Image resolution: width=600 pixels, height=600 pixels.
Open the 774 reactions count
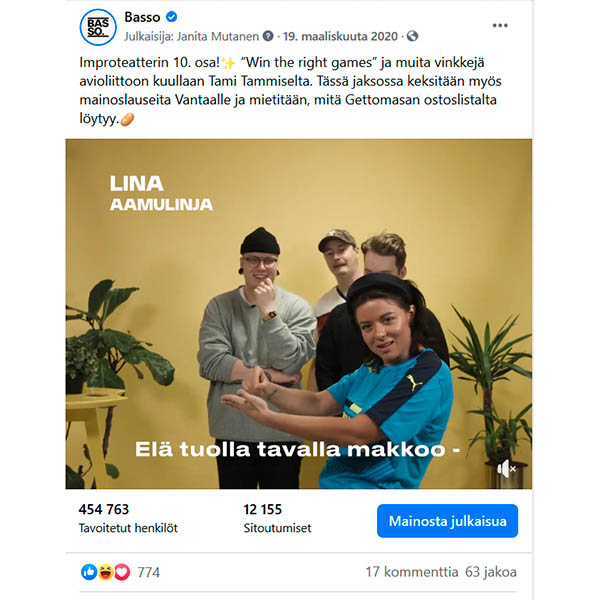click(148, 572)
